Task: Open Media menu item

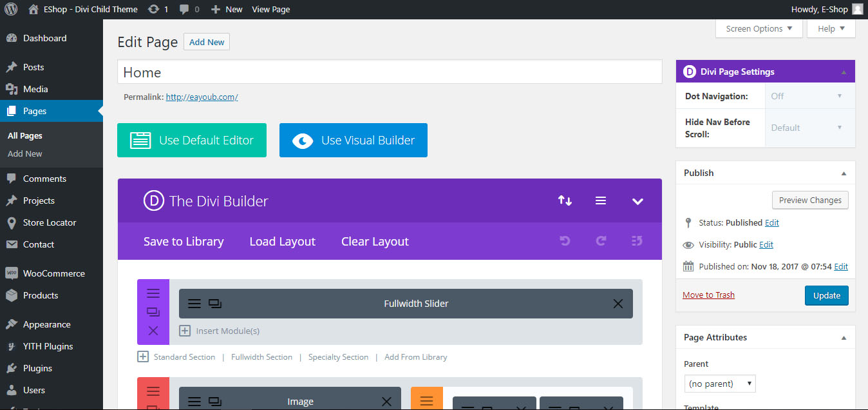Action: 52,89
